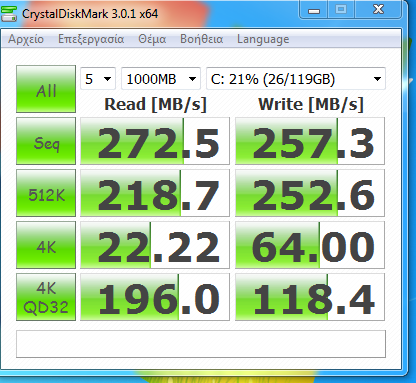The width and height of the screenshot is (416, 383).
Task: Click the Seq read result 272.5
Action: (x=155, y=141)
